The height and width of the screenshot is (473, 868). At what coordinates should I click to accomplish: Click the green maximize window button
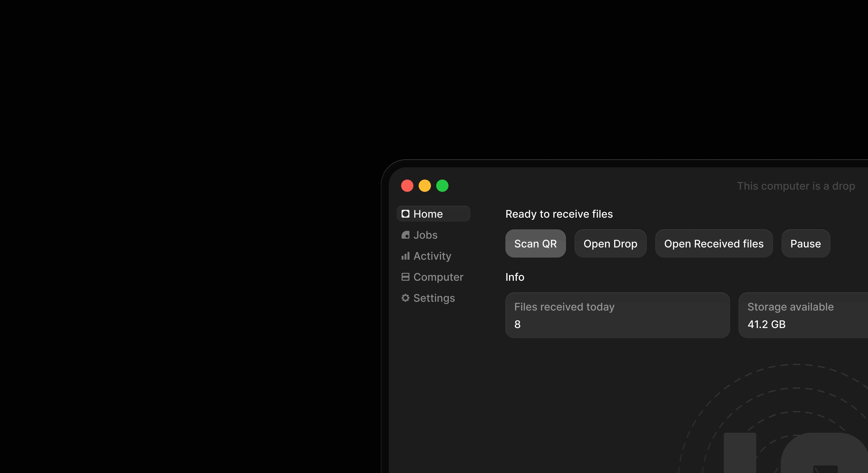(442, 186)
